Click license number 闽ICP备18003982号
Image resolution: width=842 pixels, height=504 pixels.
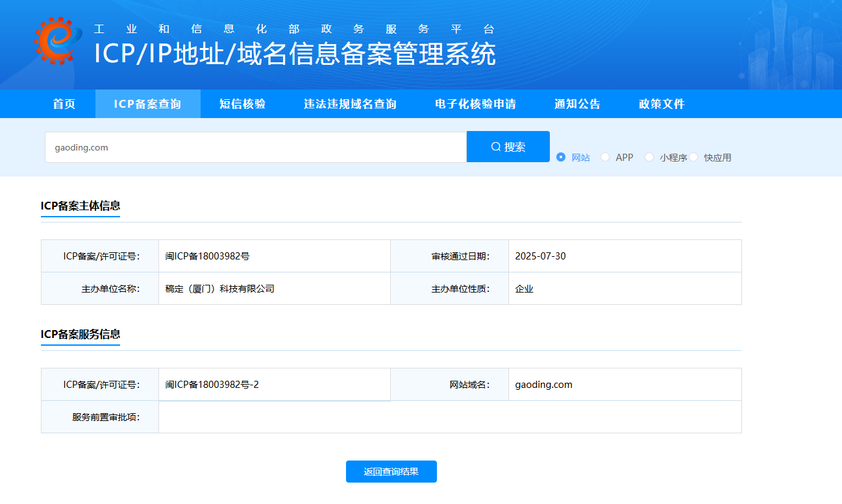207,256
